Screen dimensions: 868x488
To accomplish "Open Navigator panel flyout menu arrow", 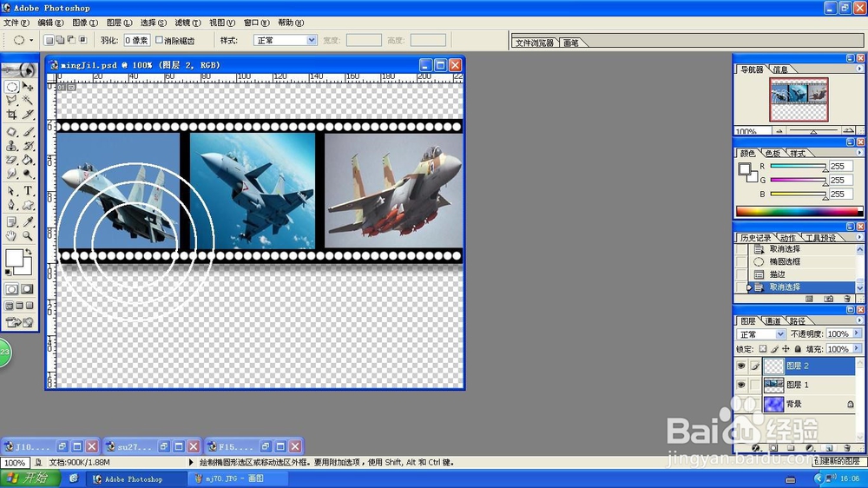I will tap(859, 69).
